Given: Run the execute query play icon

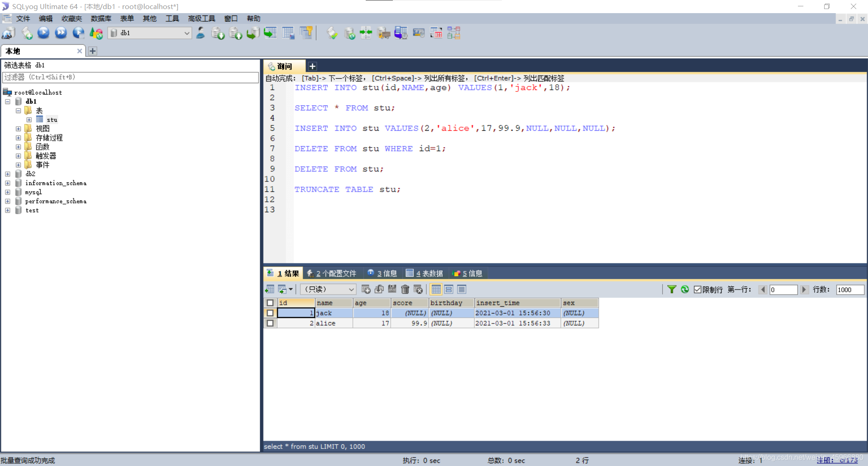Looking at the screenshot, I should tap(43, 33).
